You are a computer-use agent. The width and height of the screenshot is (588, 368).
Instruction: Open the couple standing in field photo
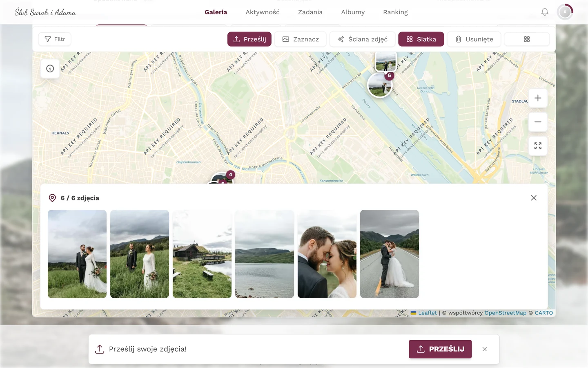pyautogui.click(x=77, y=254)
